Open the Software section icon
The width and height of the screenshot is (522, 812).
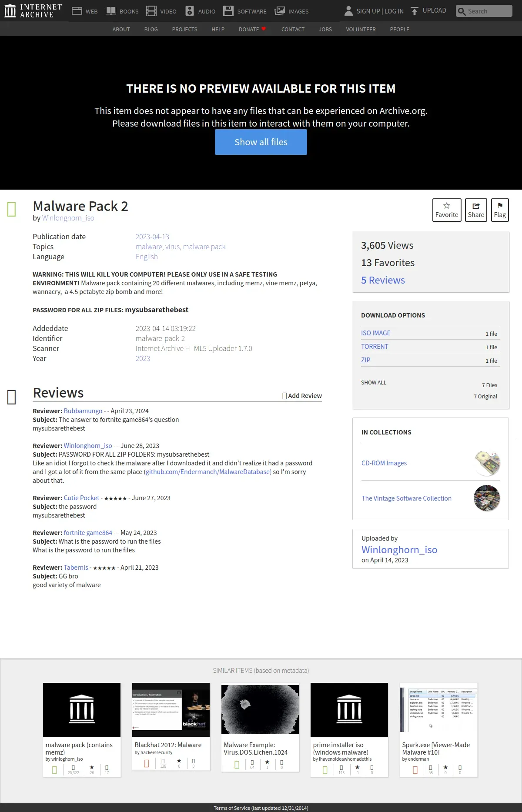tap(228, 11)
